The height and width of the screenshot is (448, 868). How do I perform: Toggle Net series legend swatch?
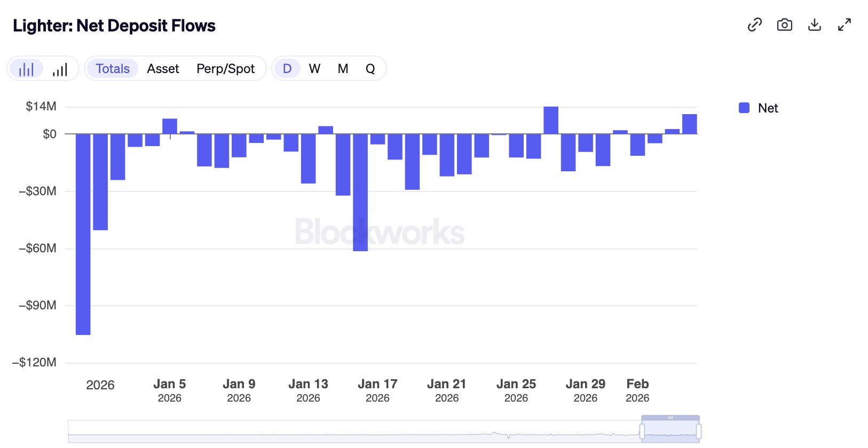[x=744, y=108]
